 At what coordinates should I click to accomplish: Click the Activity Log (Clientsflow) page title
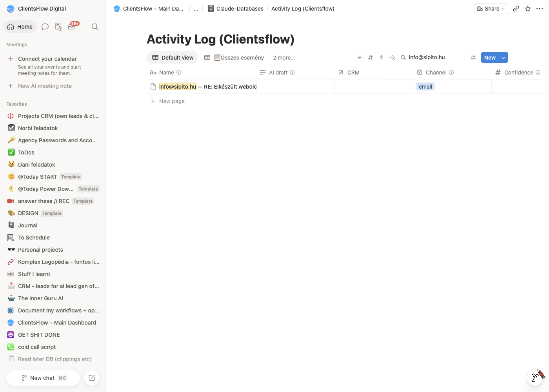click(220, 39)
